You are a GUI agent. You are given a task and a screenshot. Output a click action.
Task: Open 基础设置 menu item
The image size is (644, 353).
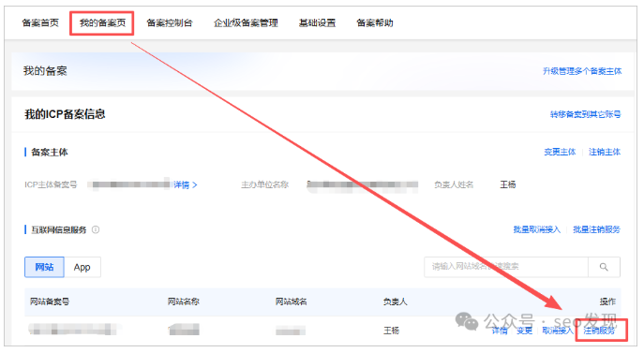tap(317, 23)
